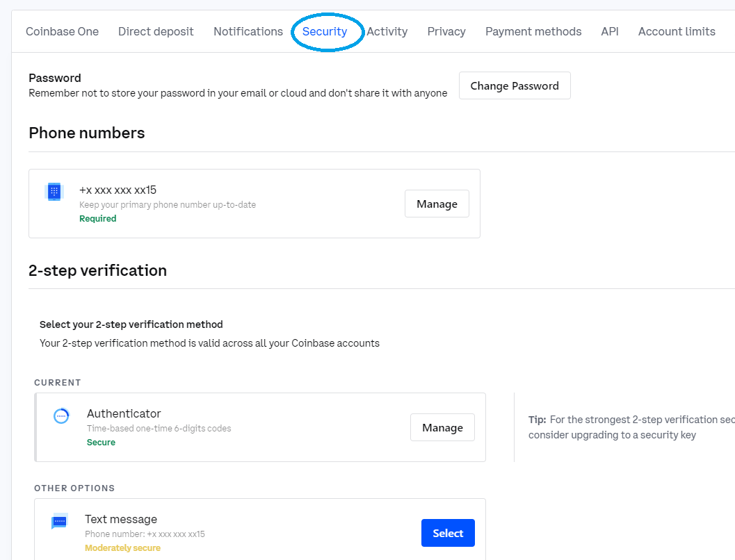Image resolution: width=735 pixels, height=560 pixels.
Task: Switch to the Privacy tab
Action: tap(446, 31)
